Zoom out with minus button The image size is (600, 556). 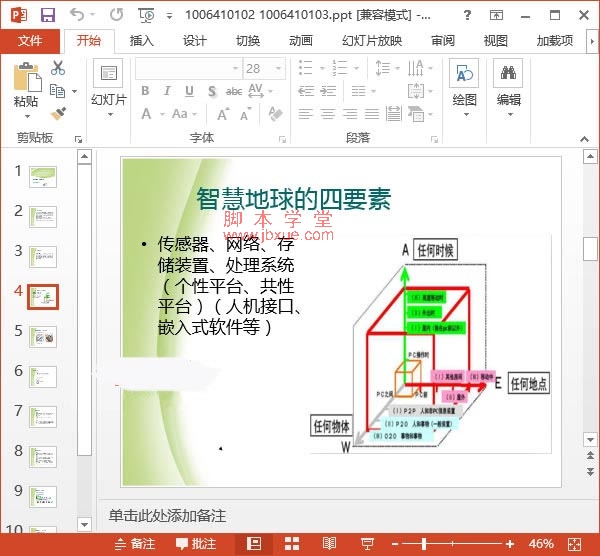395,544
